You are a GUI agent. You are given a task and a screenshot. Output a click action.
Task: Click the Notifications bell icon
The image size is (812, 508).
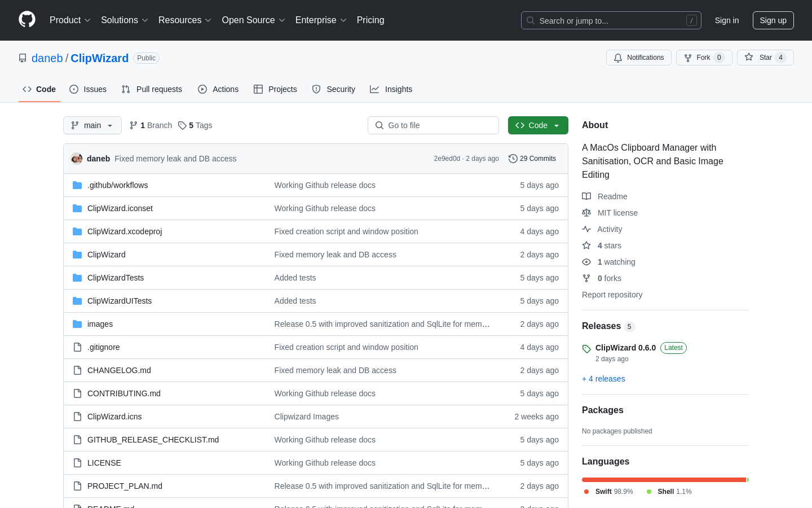pyautogui.click(x=618, y=58)
